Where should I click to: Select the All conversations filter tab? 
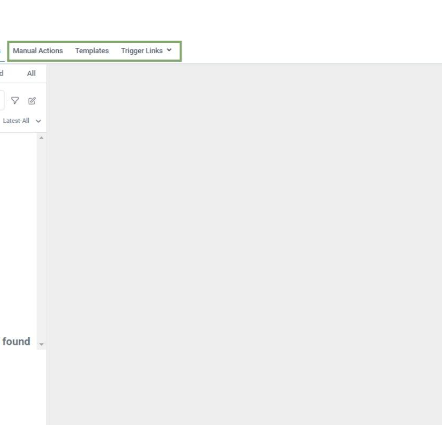point(31,73)
